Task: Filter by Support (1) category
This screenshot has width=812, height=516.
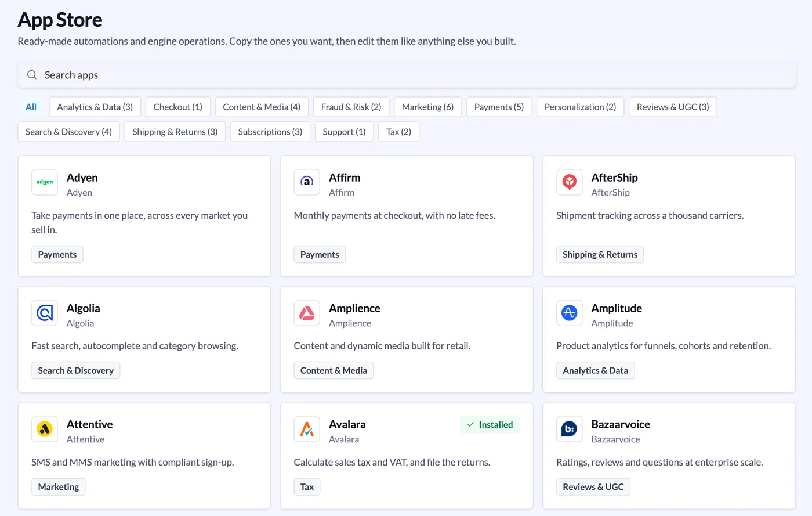Action: tap(344, 132)
